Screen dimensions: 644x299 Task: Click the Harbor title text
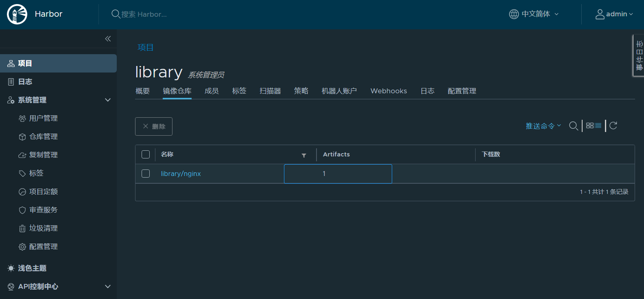click(48, 14)
